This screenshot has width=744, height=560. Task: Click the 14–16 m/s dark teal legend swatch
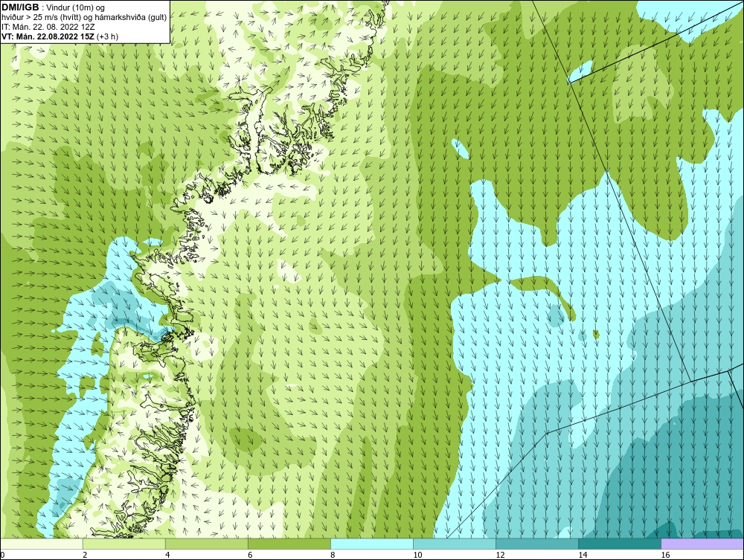point(620,544)
